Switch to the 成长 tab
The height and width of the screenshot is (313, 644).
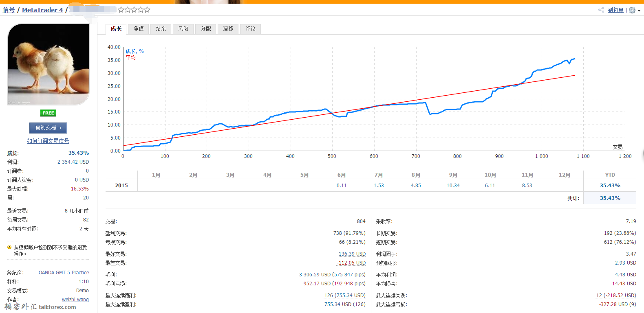(116, 29)
